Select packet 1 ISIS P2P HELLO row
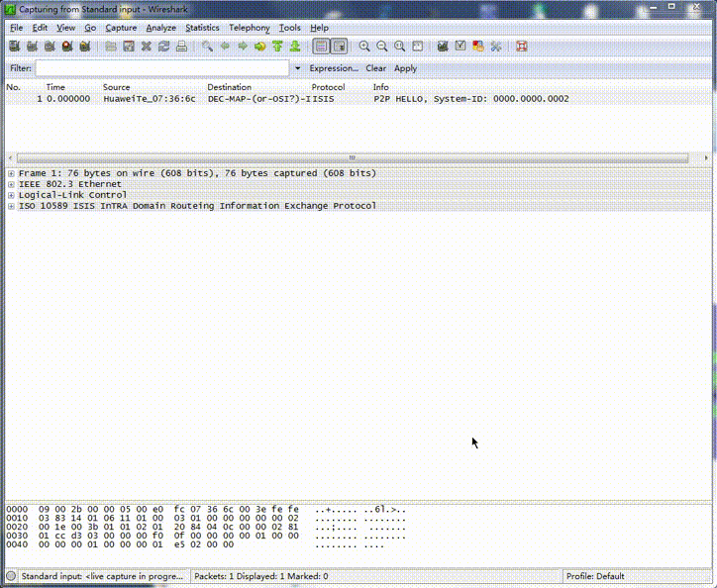Viewport: 717px width, 588px height. (358, 99)
